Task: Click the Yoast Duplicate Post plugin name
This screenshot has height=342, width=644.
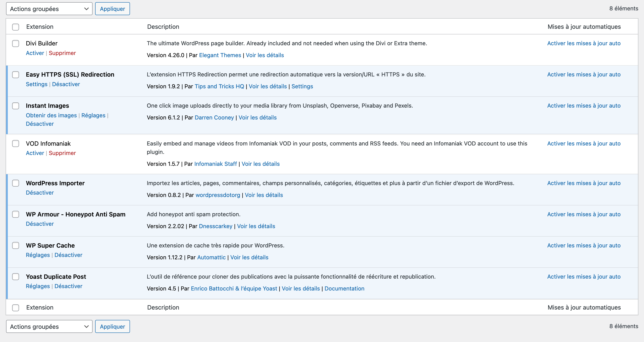Action: [x=56, y=277]
